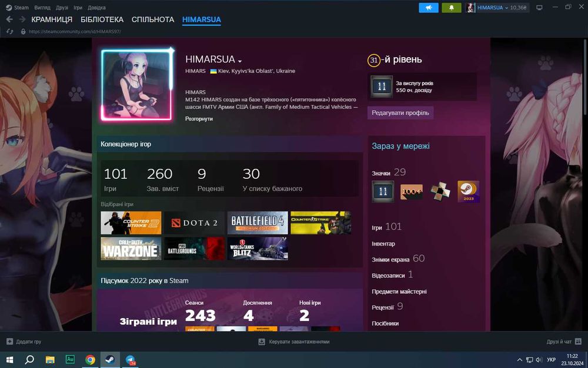Open the Windows Start menu
This screenshot has height=368, width=588.
pyautogui.click(x=10, y=360)
